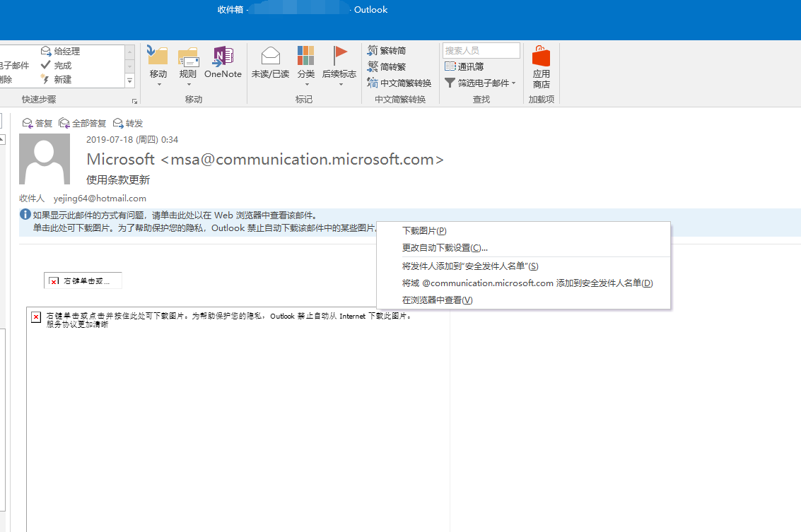Image resolution: width=801 pixels, height=532 pixels.
Task: Expand the Quick Steps gallery more arrow
Action: click(130, 81)
